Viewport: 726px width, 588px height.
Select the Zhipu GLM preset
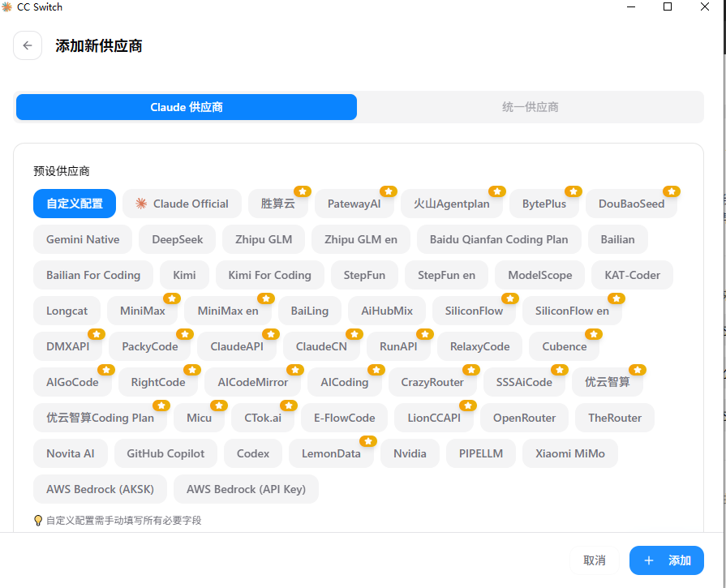264,239
